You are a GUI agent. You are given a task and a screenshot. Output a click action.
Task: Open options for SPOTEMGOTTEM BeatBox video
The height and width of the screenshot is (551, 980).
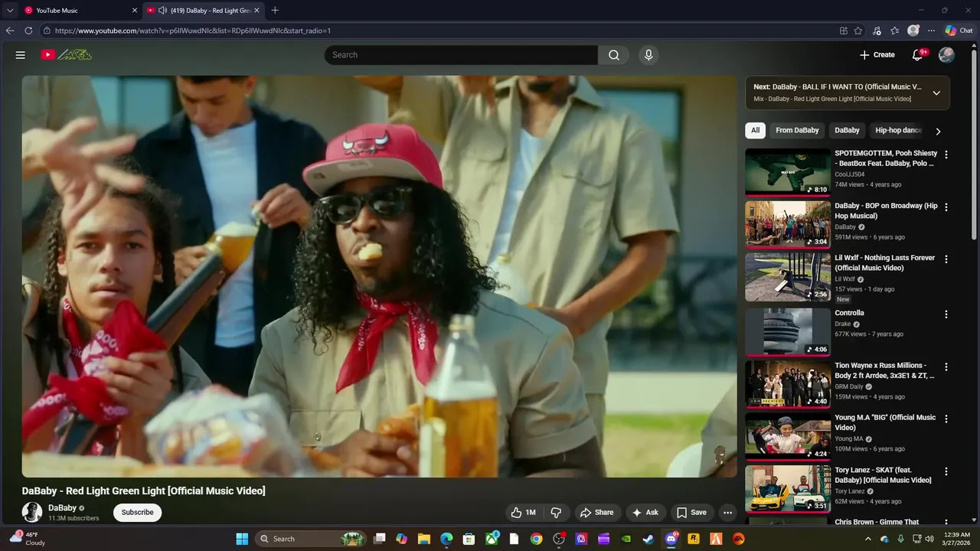tap(946, 155)
